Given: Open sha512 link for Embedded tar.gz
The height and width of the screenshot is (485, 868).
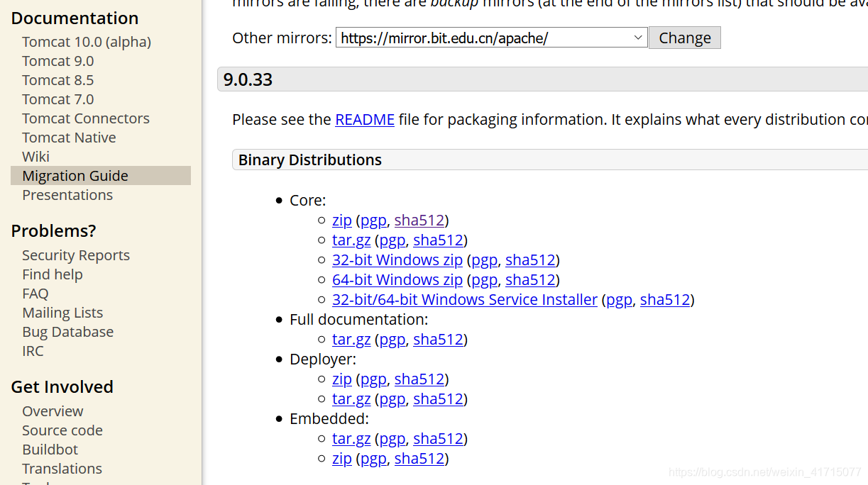Looking at the screenshot, I should [439, 439].
